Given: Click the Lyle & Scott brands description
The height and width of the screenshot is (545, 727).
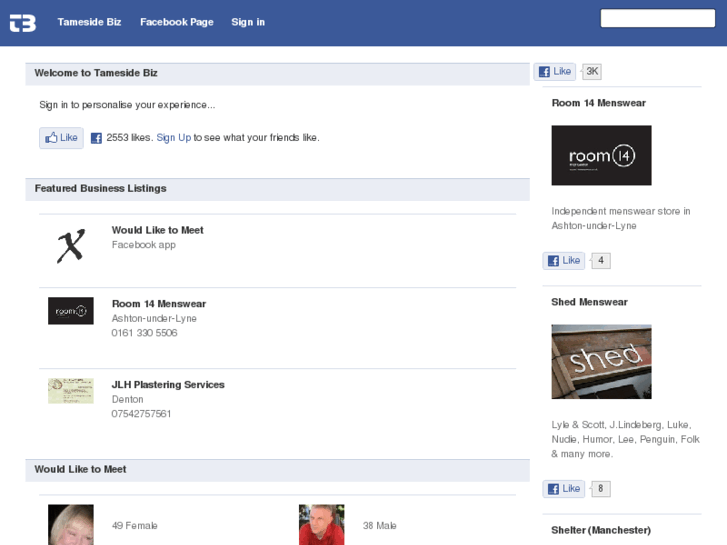Looking at the screenshot, I should coord(625,439).
